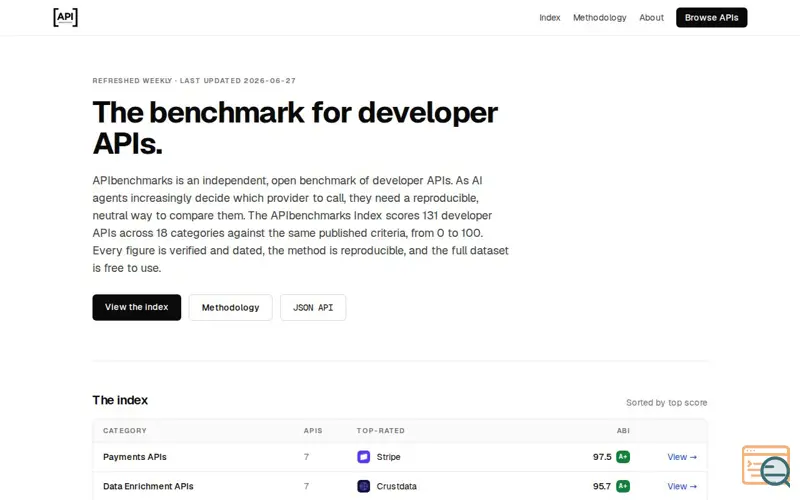Click the Sorted by top score label
The image size is (800, 500).
coord(666,403)
